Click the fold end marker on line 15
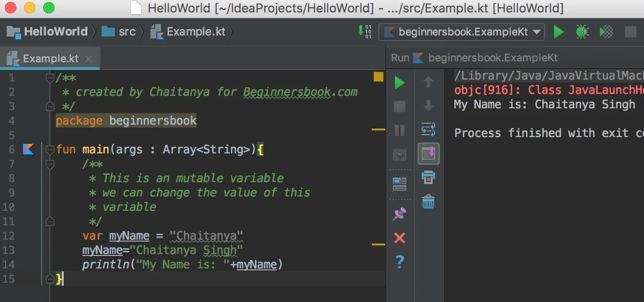Viewport: 644px width, 302px height. point(49,279)
